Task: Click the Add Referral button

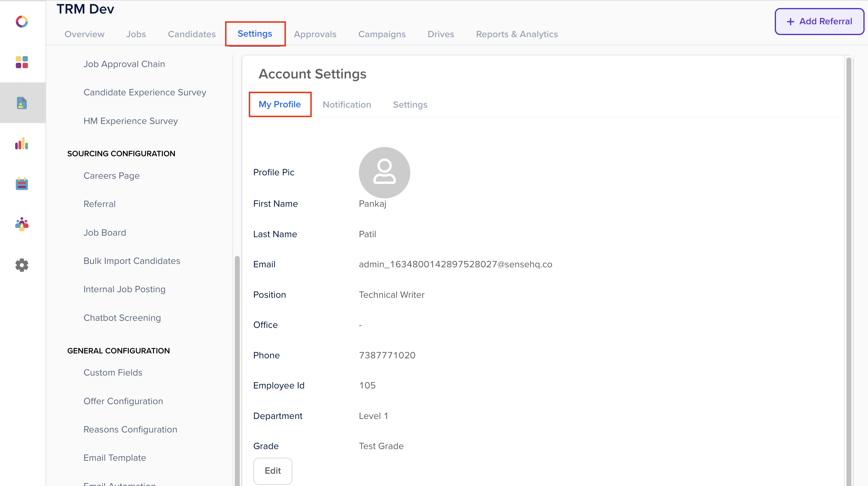Action: click(819, 21)
